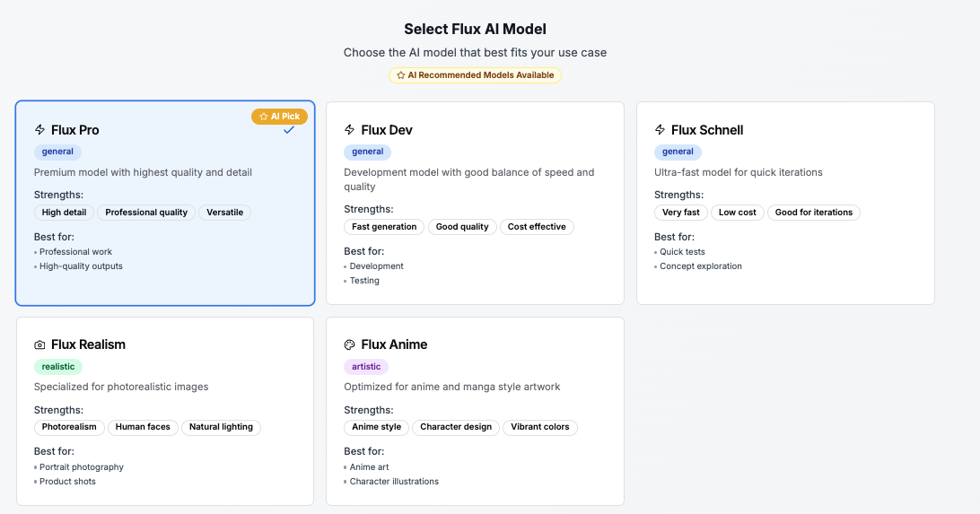Screen dimensions: 980x514
Task: Click the Professional quality strength chip
Action: [x=146, y=213]
